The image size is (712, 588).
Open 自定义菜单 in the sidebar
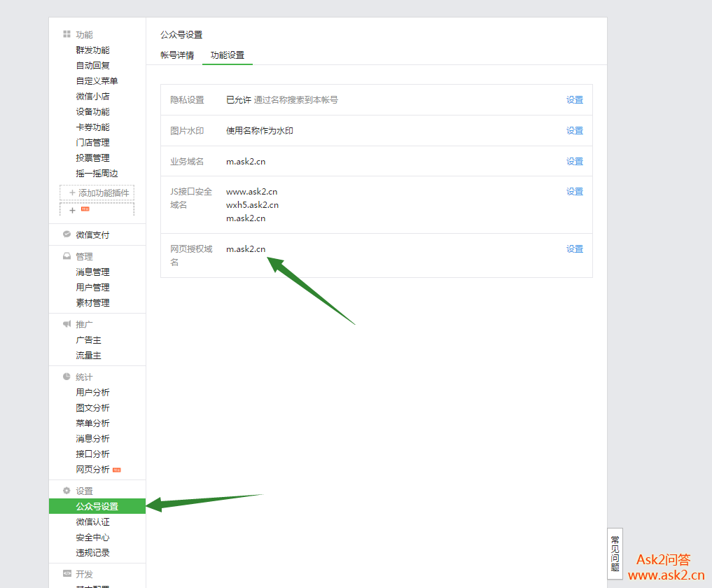(x=97, y=81)
